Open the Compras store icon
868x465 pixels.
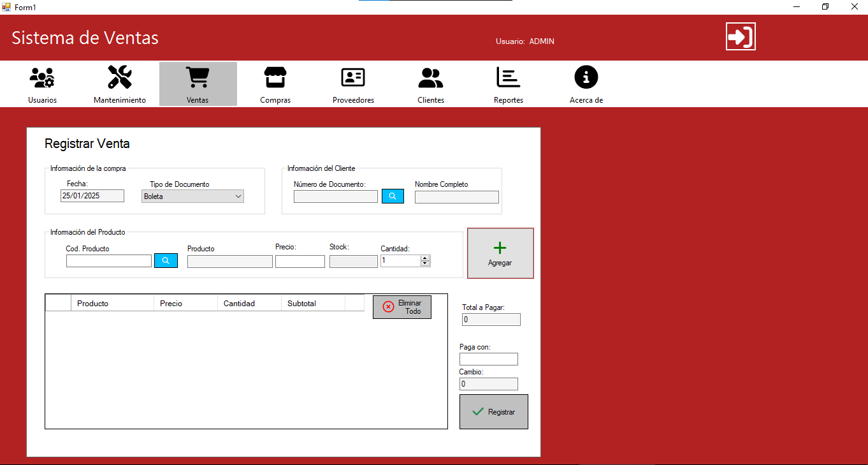275,78
